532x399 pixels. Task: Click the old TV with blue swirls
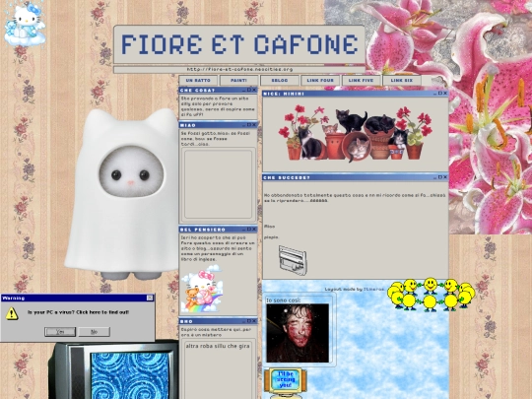coord(114,370)
